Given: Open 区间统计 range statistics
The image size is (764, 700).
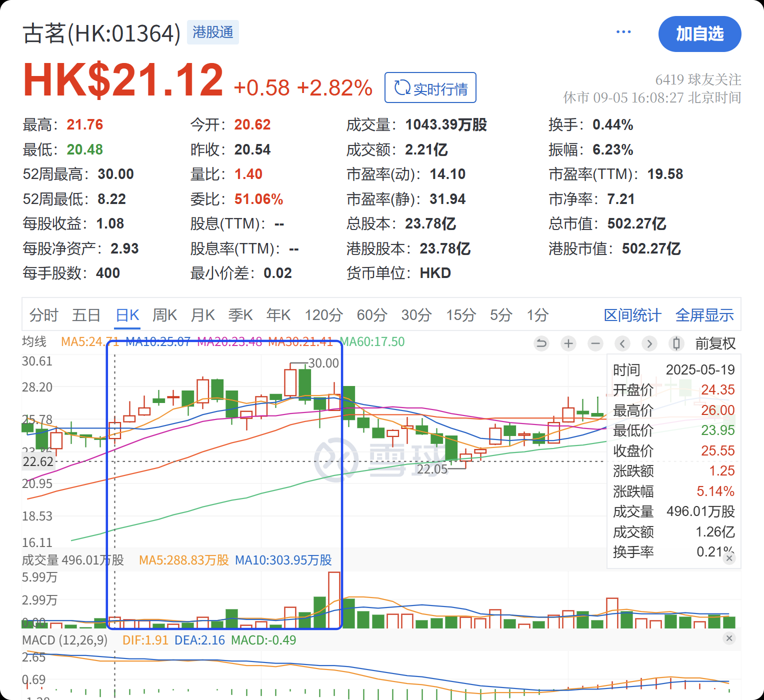Looking at the screenshot, I should click(x=632, y=315).
